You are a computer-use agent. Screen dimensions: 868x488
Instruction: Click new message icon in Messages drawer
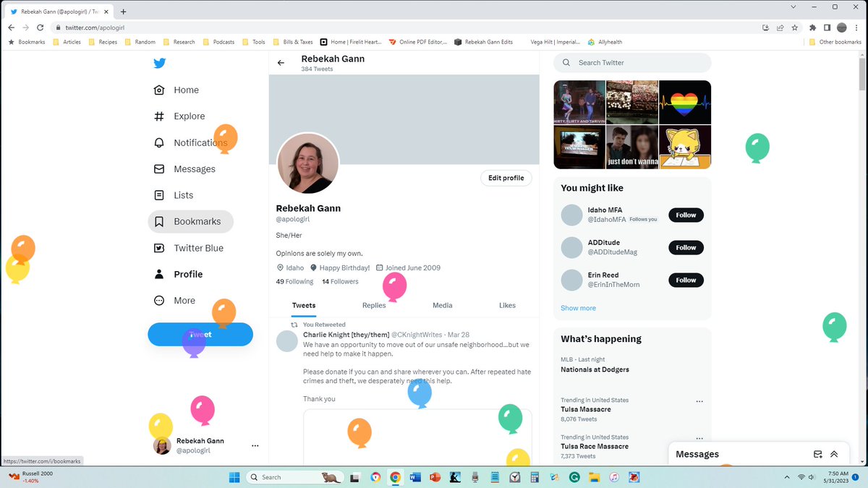click(x=817, y=454)
